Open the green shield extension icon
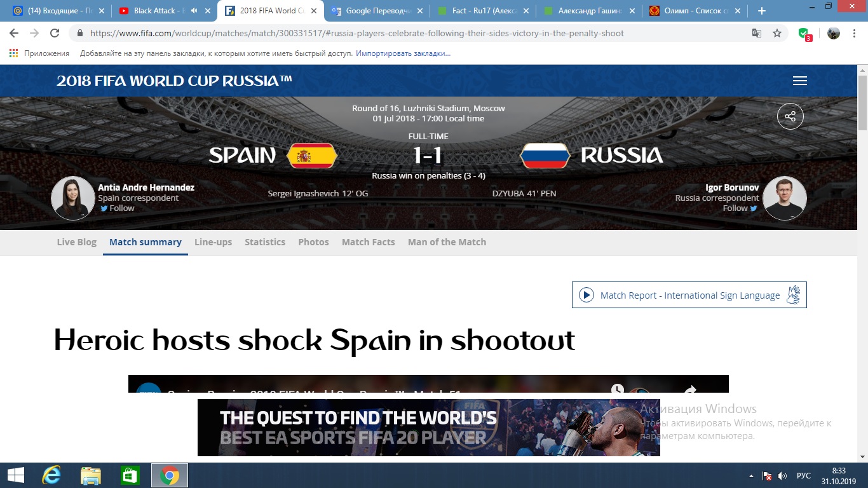The height and width of the screenshot is (488, 868). click(804, 34)
